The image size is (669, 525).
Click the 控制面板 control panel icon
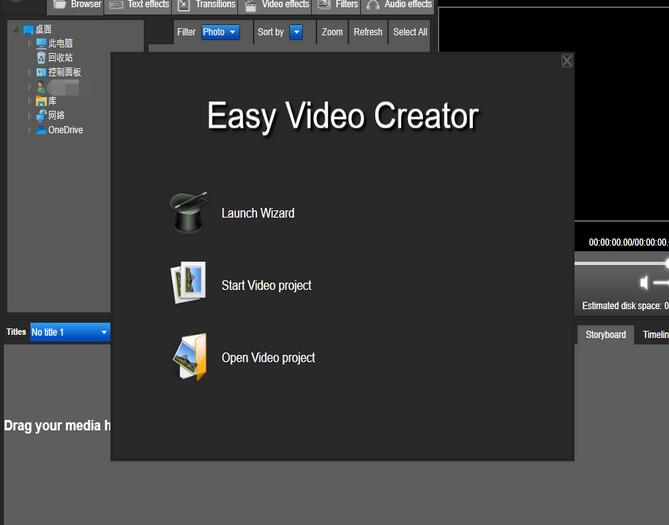(41, 72)
